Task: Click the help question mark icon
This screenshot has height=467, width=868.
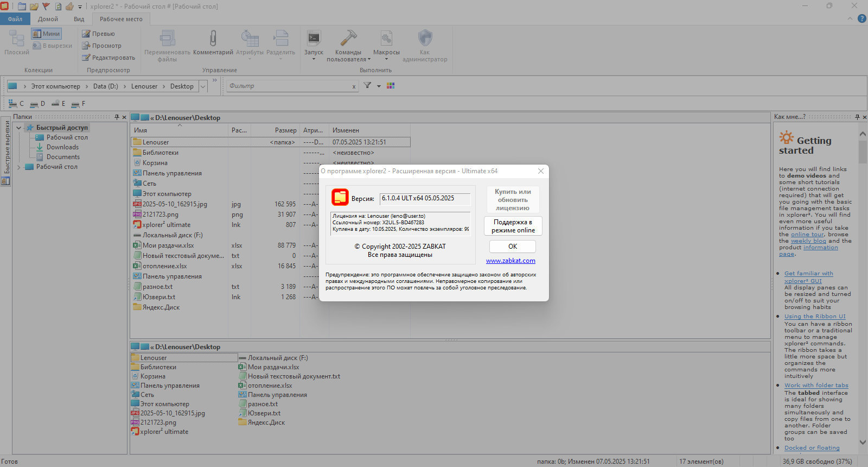Action: pos(861,18)
